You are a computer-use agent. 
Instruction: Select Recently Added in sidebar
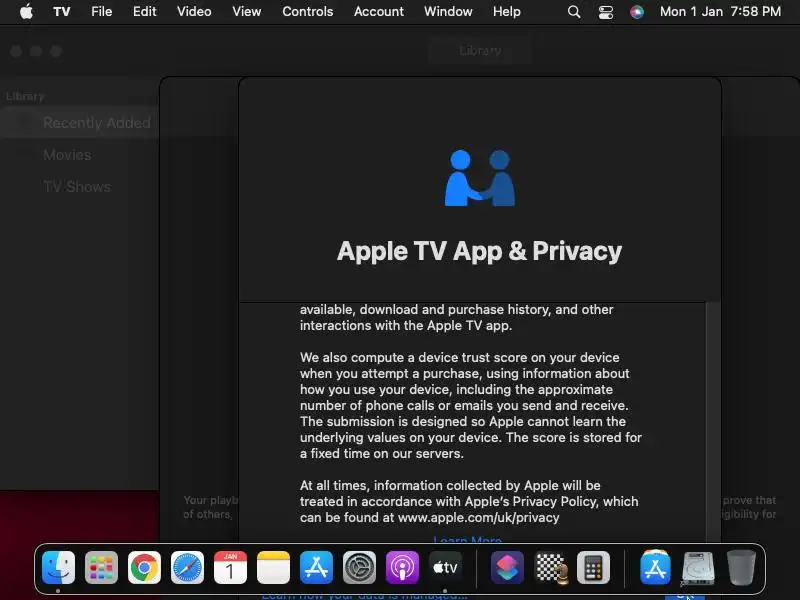coord(80,123)
